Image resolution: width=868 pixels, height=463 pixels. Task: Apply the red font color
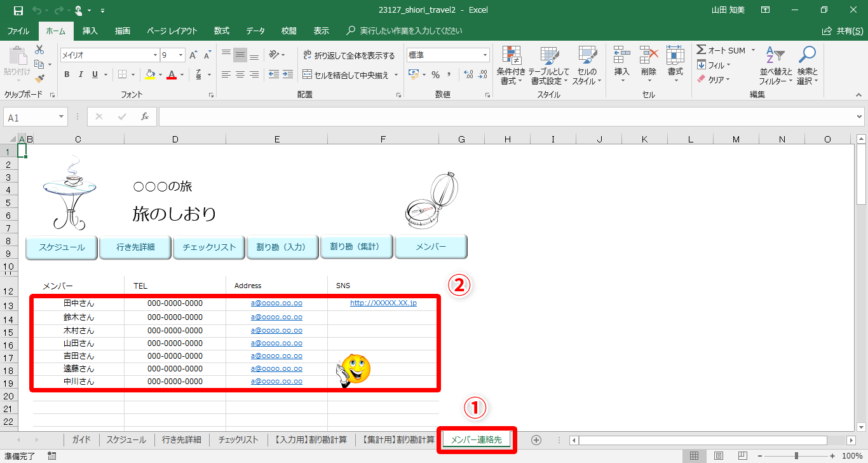pos(171,74)
